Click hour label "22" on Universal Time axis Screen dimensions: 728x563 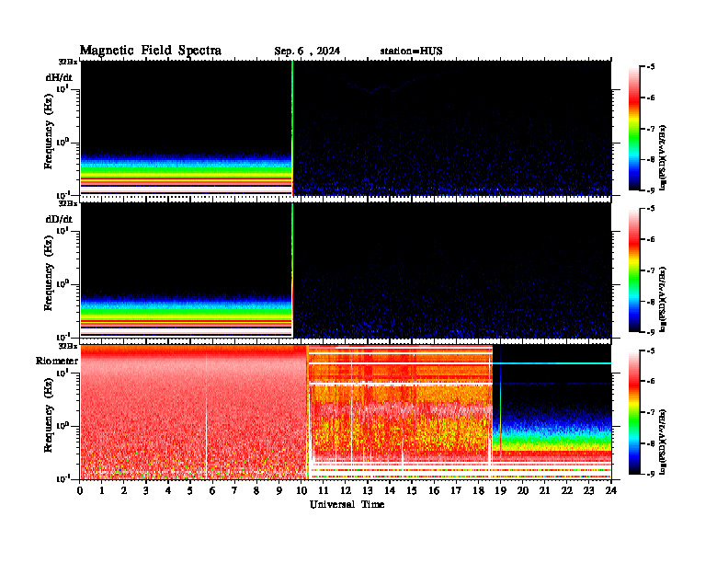(566, 491)
